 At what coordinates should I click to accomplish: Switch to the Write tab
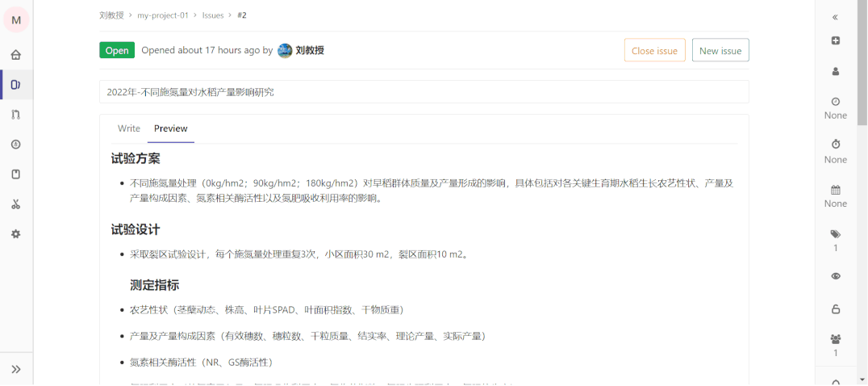coord(129,128)
